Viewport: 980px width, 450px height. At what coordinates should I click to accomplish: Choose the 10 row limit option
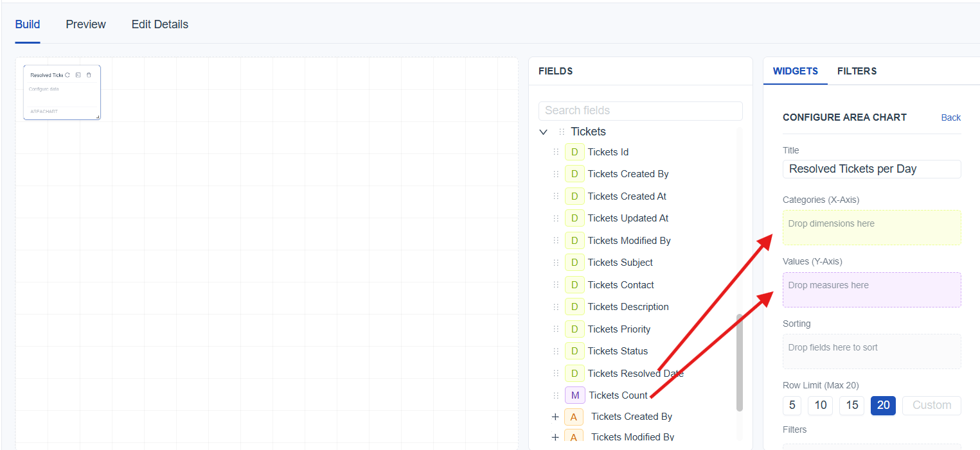coord(820,405)
